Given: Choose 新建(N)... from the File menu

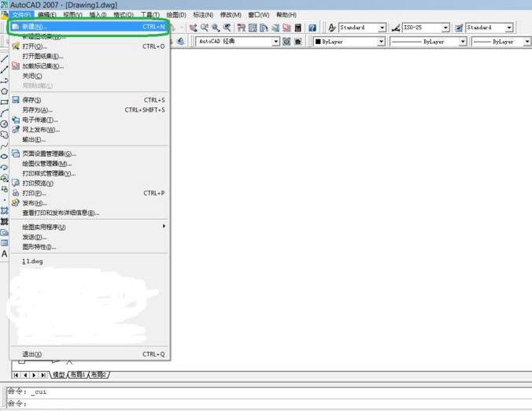Looking at the screenshot, I should tap(89, 27).
